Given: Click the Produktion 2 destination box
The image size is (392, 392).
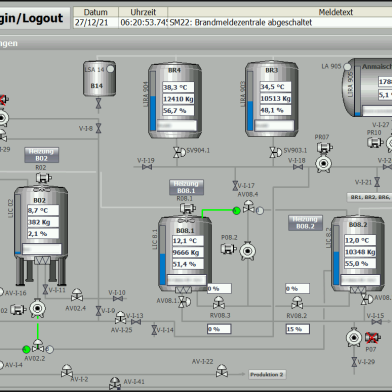Looking at the screenshot, I should tap(267, 374).
